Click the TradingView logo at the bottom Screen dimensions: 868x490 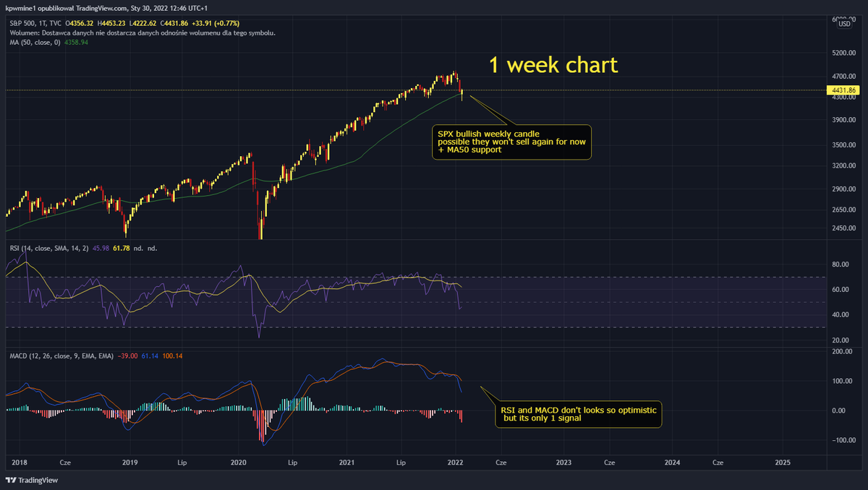pyautogui.click(x=32, y=480)
